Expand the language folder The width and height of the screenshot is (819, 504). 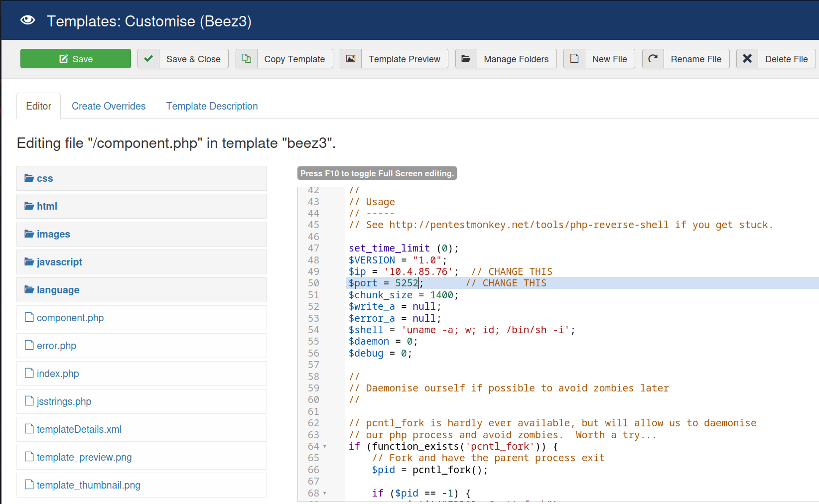141,290
